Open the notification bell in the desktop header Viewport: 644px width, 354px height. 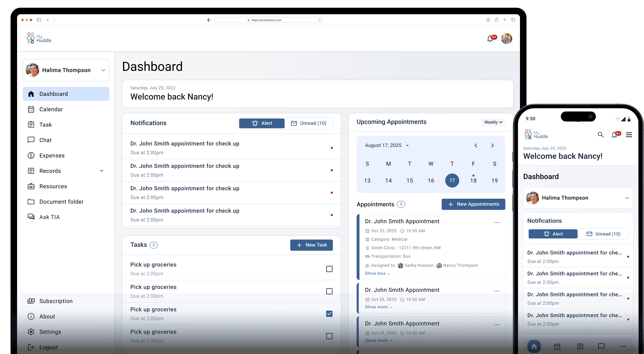tap(490, 39)
